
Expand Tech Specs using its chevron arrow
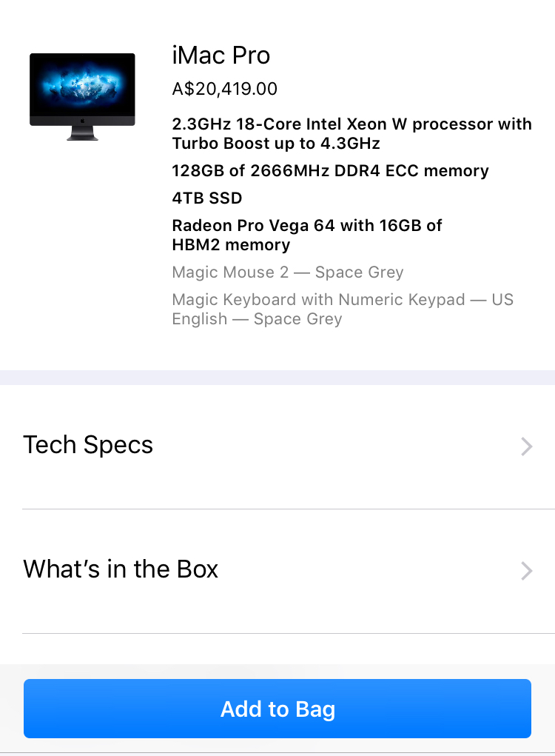526,446
